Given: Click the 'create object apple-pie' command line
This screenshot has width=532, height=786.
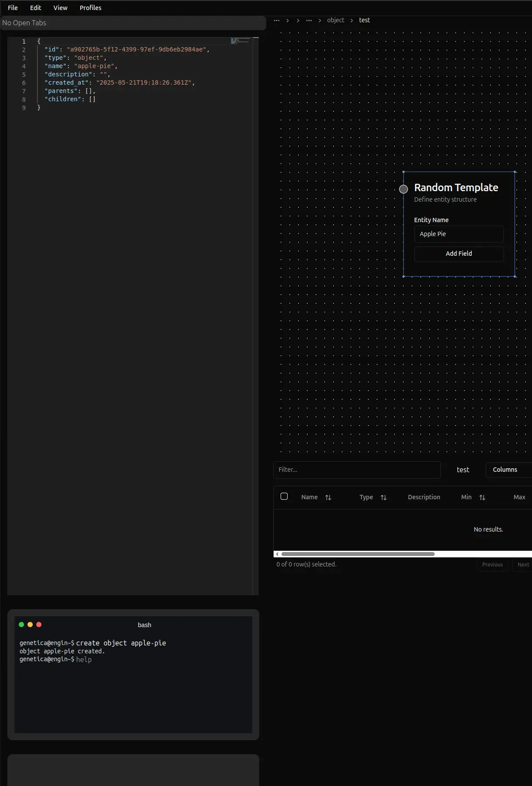Looking at the screenshot, I should click(x=121, y=643).
